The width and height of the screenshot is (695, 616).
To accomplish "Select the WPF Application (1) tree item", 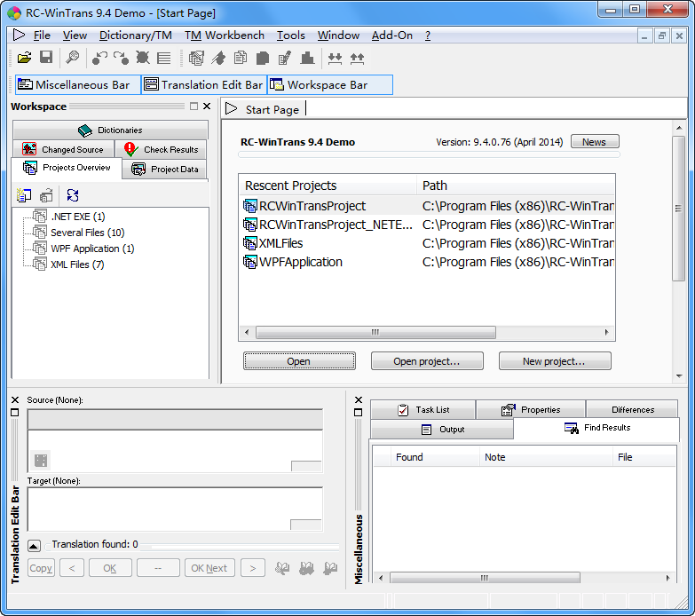I will coord(92,249).
